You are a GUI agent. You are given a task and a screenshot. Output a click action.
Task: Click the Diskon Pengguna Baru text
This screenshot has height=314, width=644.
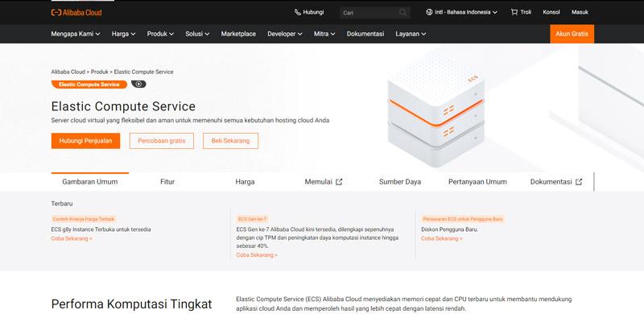[x=450, y=229]
